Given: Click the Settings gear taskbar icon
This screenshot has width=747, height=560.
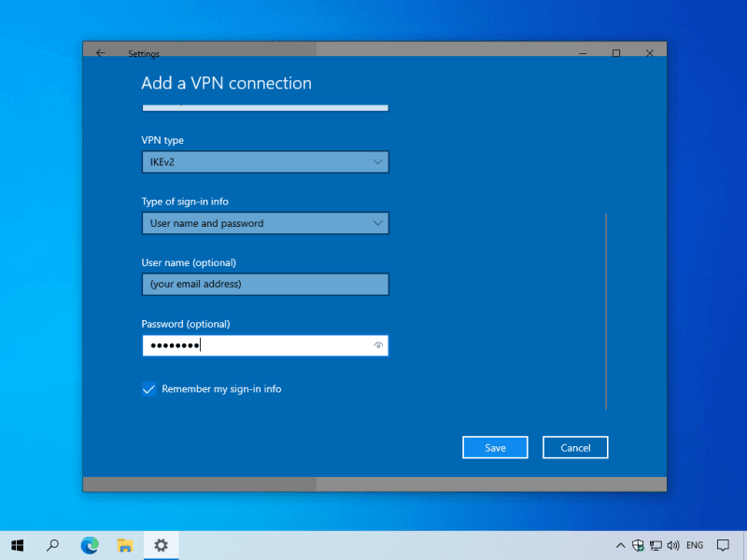Looking at the screenshot, I should pos(161,545).
